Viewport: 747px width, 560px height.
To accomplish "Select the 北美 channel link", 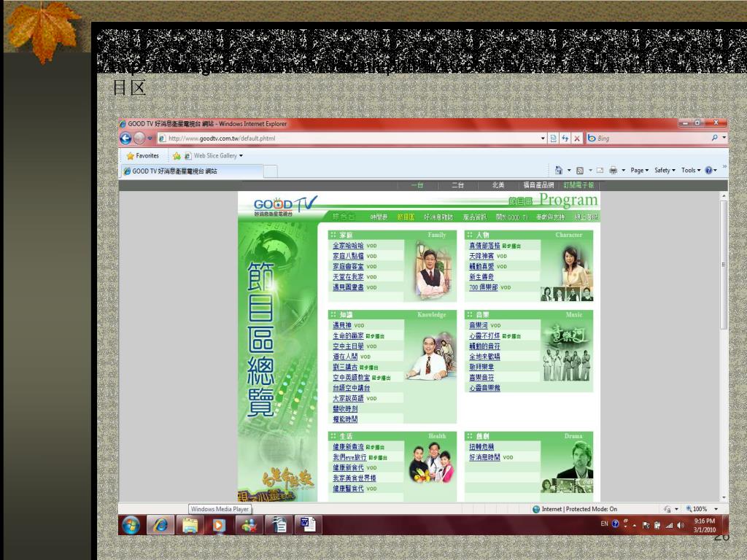I will click(498, 185).
